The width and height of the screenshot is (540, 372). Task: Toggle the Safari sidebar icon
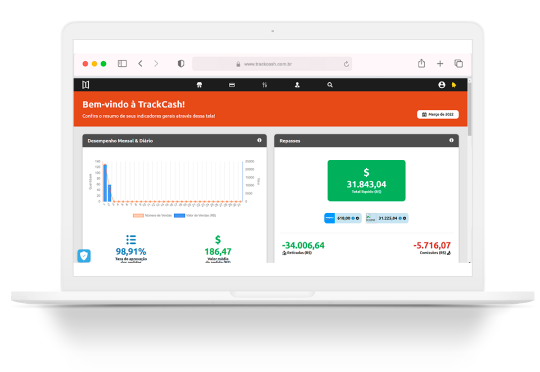point(122,64)
